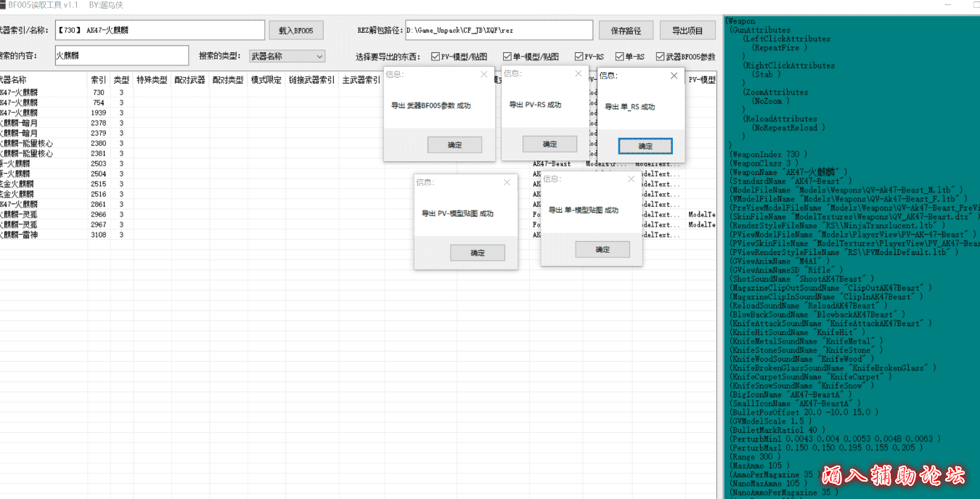Open the 搜索的类型 dropdown showing 武器名称
The width and height of the screenshot is (980, 499).
click(x=287, y=56)
